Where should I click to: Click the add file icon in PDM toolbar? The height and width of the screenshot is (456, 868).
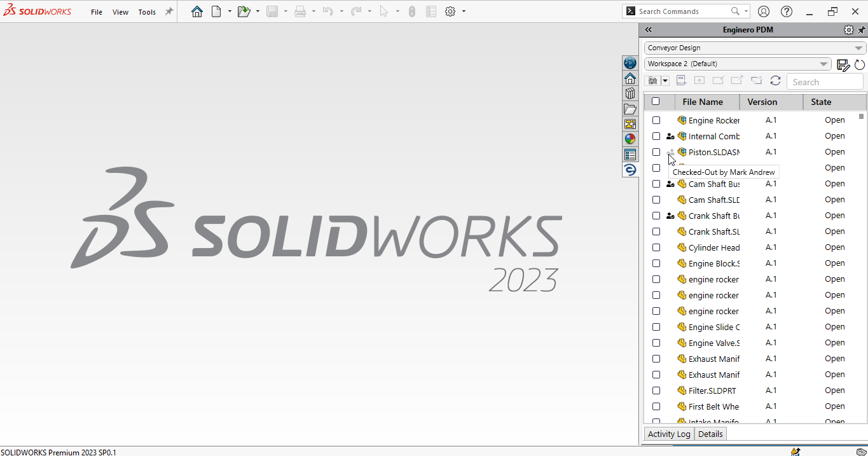point(680,81)
